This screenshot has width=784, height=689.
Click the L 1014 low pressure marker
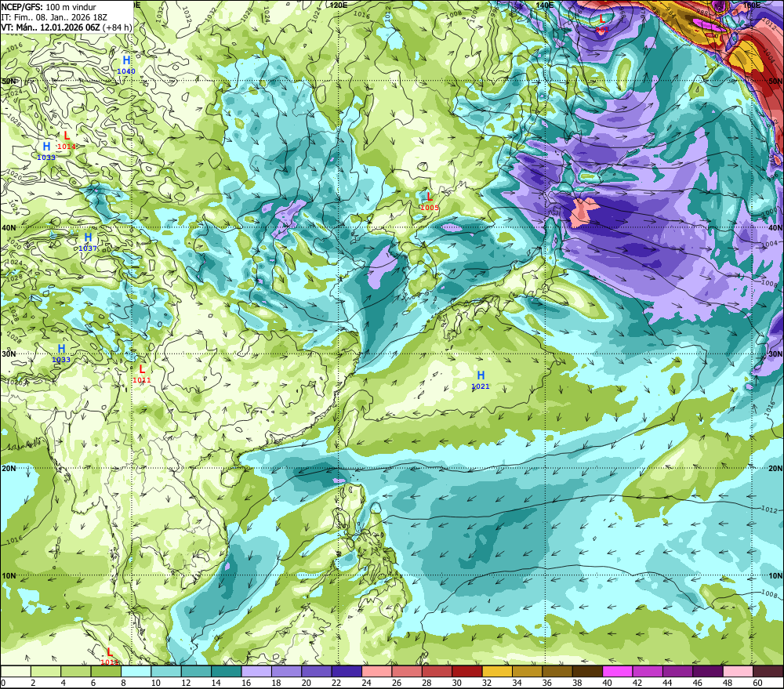point(67,140)
